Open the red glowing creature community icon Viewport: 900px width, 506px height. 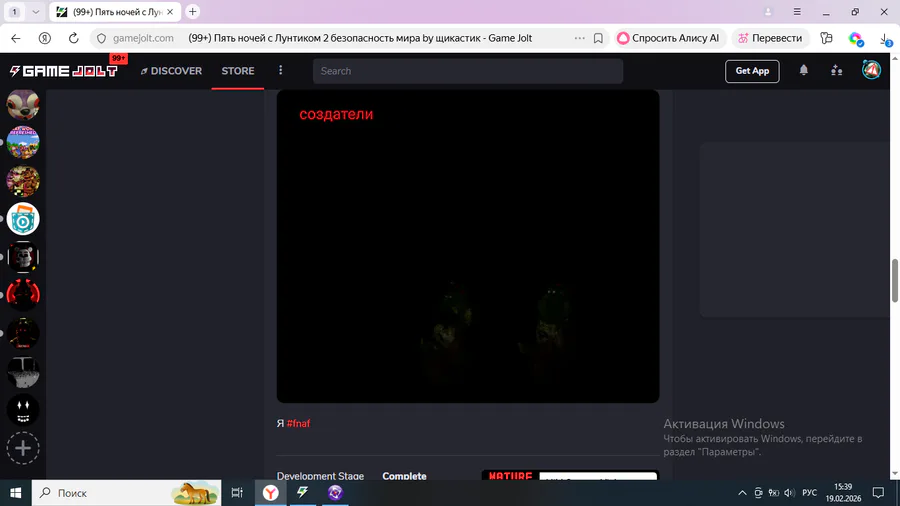tap(23, 295)
